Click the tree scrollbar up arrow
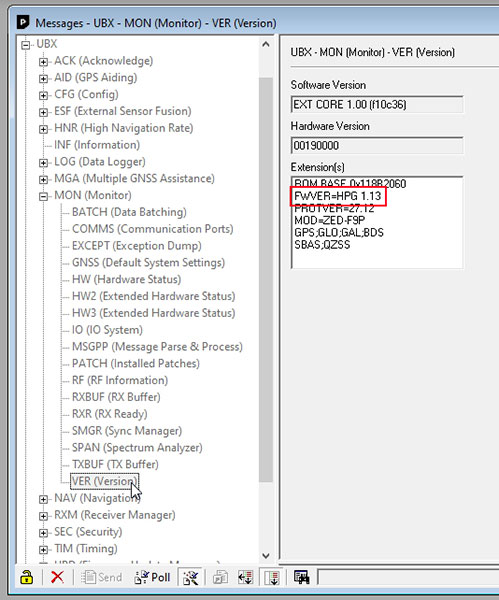This screenshot has width=499, height=600. tap(266, 44)
